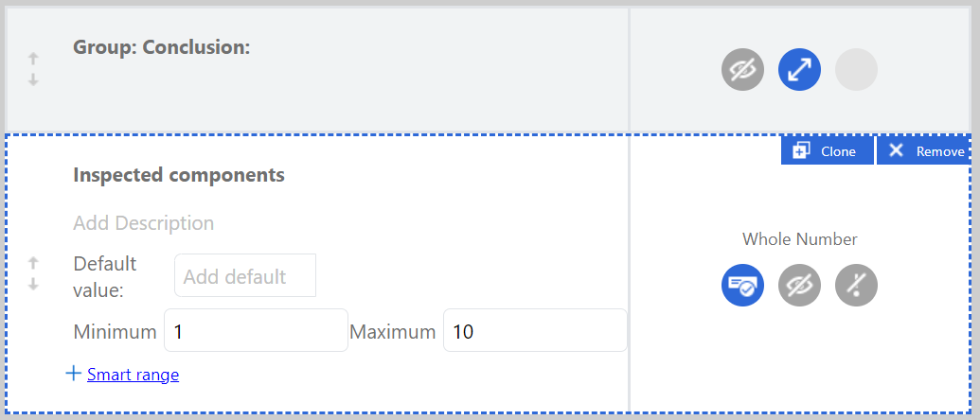Move Conclusion group up with arrow
980x420 pixels.
(x=33, y=59)
